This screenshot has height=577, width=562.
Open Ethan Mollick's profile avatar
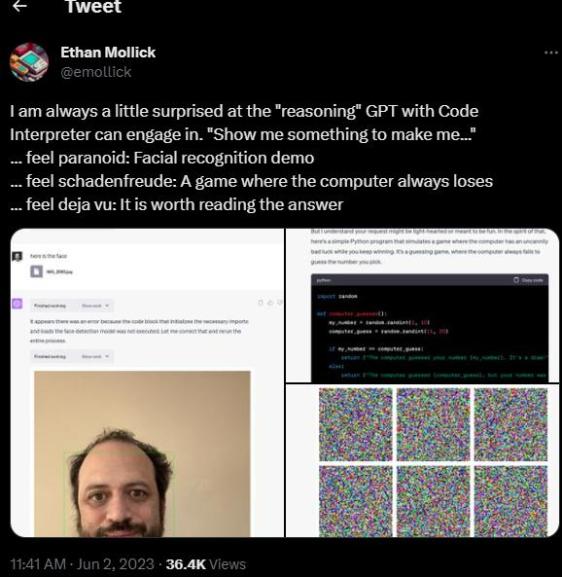29,62
